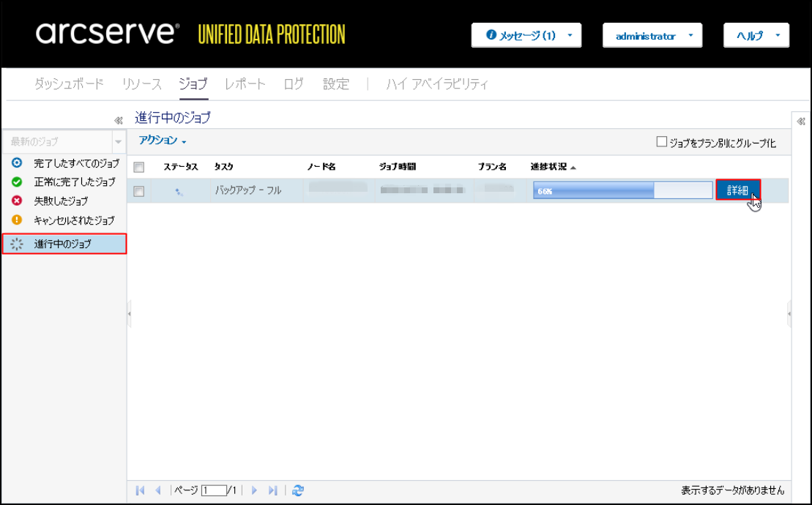Open the administrator user dropdown
This screenshot has height=505, width=812.
click(652, 35)
